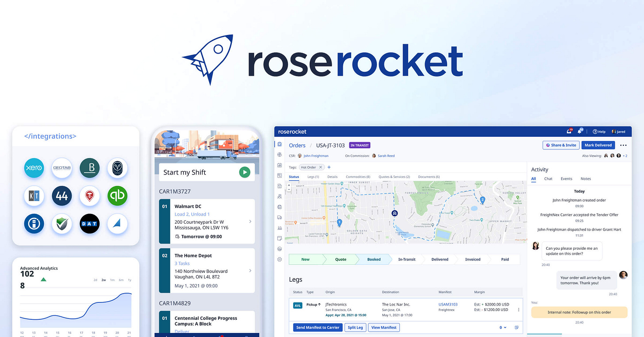Expand the Walmart DC stop chevron
This screenshot has width=644, height=337.
(250, 221)
